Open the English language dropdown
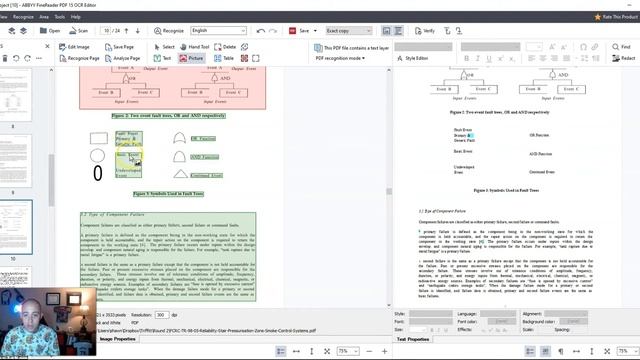 218,31
